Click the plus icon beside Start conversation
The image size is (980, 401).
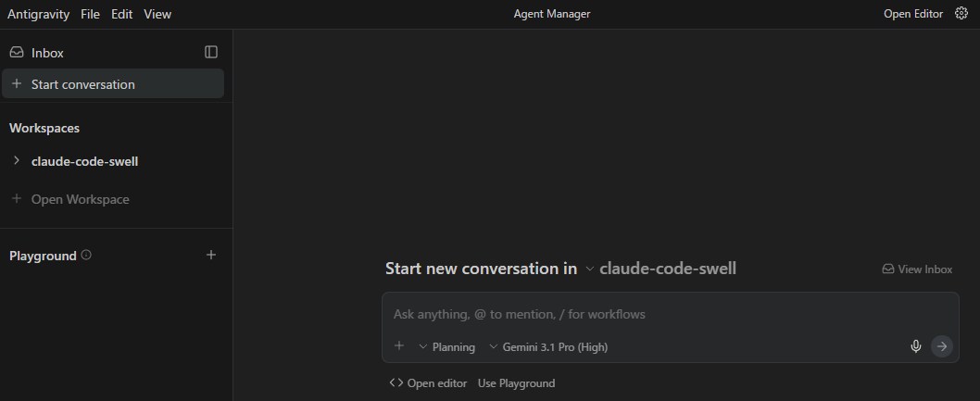17,84
